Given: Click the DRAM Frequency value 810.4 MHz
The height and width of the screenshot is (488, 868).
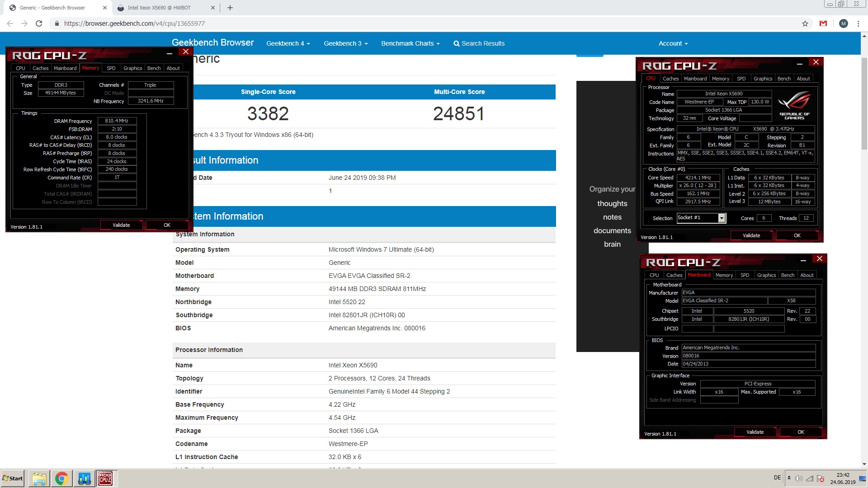Looking at the screenshot, I should point(117,121).
